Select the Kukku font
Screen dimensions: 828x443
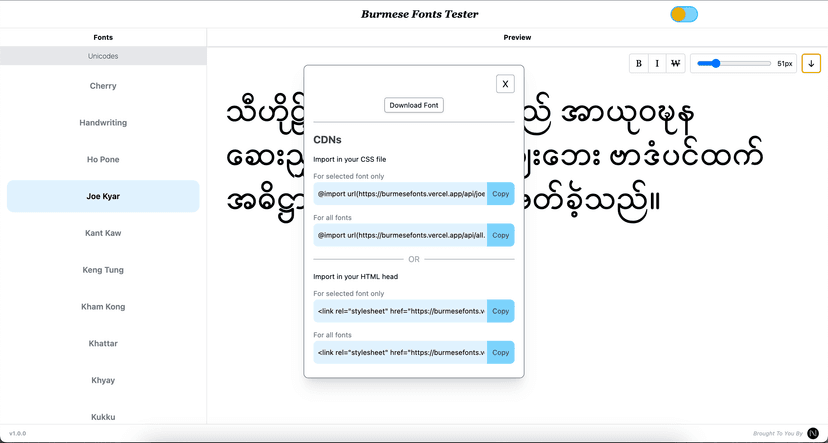[103, 417]
